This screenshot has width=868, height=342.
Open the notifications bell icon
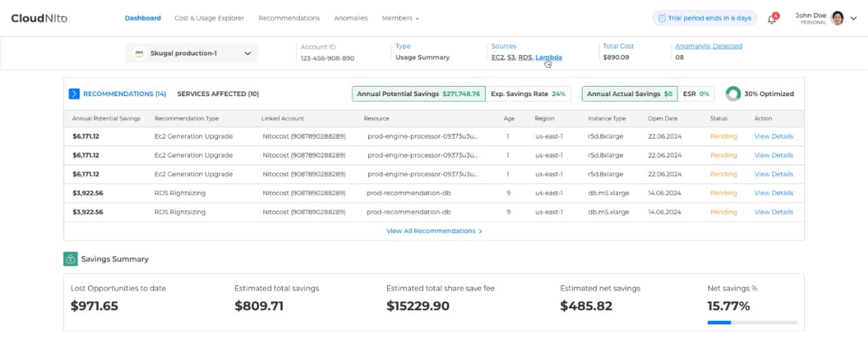772,19
